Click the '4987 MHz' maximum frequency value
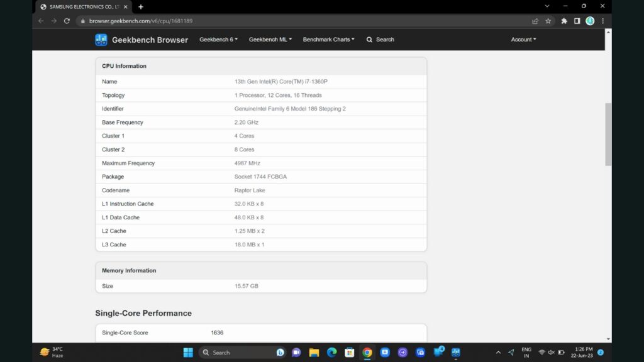 tap(247, 163)
